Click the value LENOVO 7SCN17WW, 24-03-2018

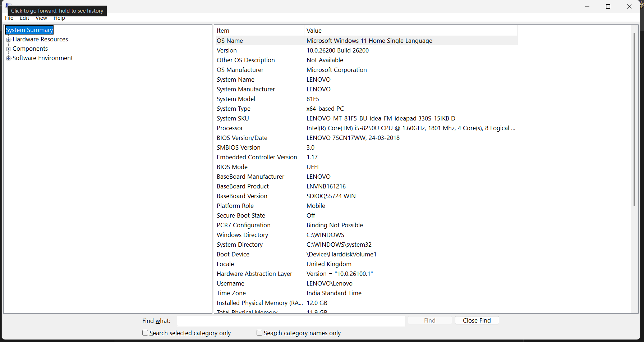(x=353, y=138)
